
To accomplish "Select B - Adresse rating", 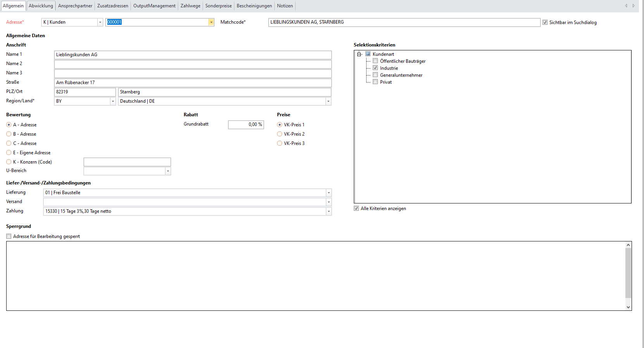I will [x=9, y=134].
